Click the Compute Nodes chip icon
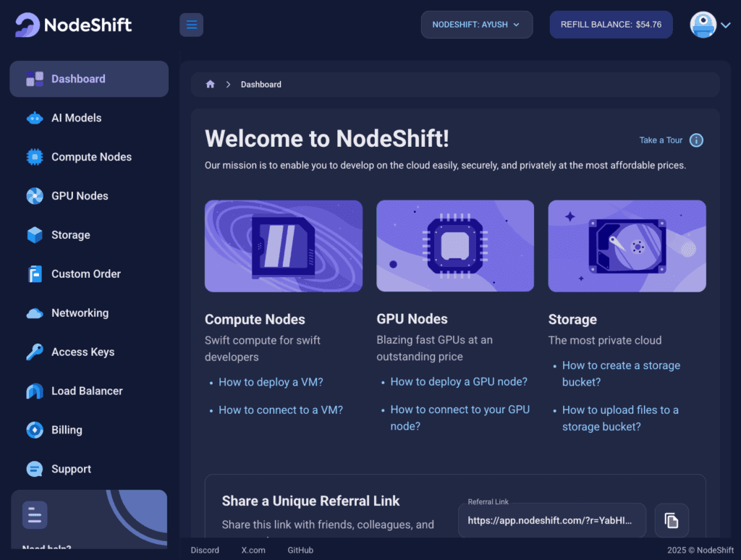The width and height of the screenshot is (741, 560). pos(35,157)
